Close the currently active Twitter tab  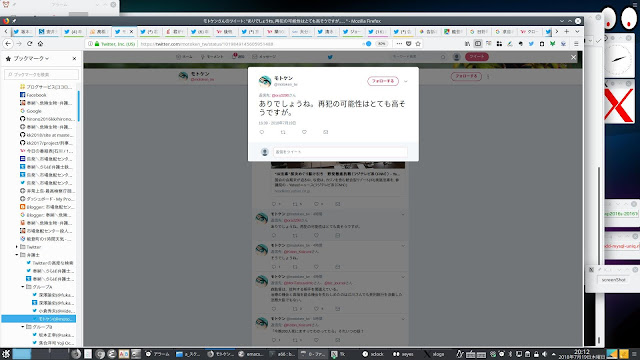131,31
